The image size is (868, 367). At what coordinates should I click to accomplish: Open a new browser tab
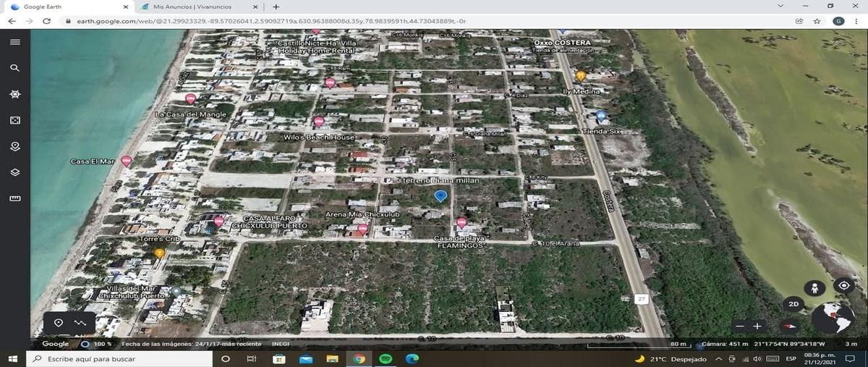tap(276, 7)
